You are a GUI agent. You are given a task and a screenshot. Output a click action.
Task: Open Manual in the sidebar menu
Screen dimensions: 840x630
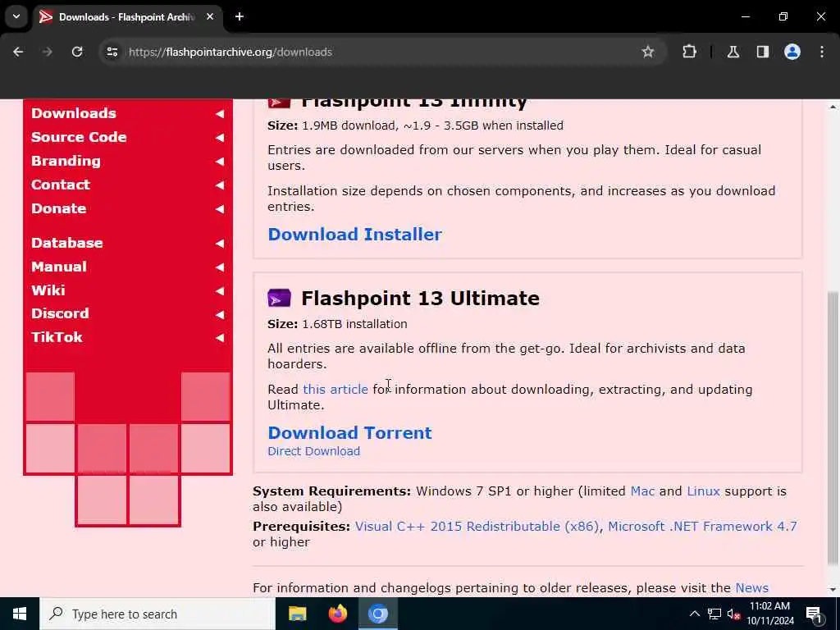[59, 267]
